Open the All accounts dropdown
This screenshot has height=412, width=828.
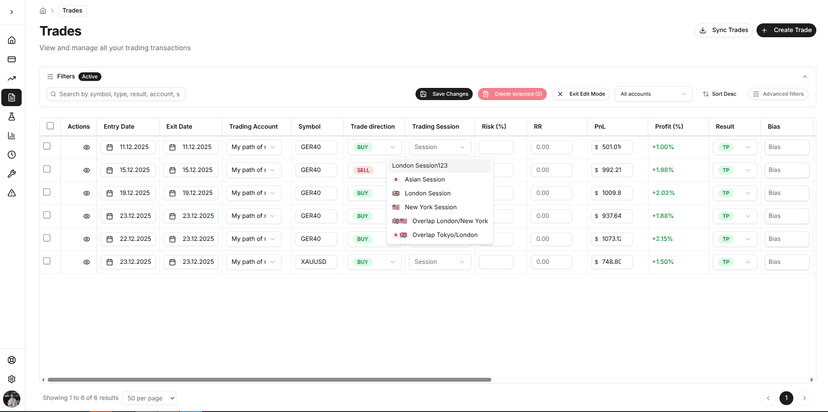click(653, 94)
